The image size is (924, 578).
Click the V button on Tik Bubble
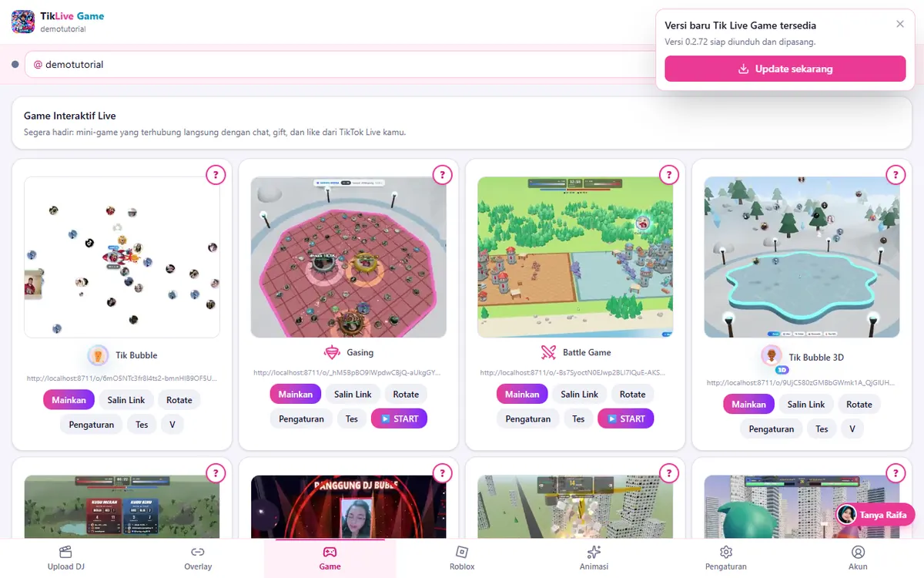[x=172, y=425]
